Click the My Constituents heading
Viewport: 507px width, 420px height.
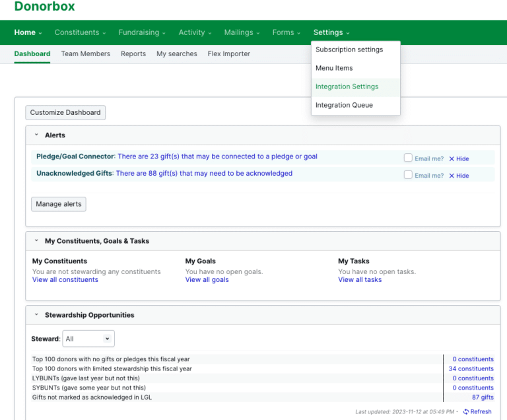pos(59,261)
